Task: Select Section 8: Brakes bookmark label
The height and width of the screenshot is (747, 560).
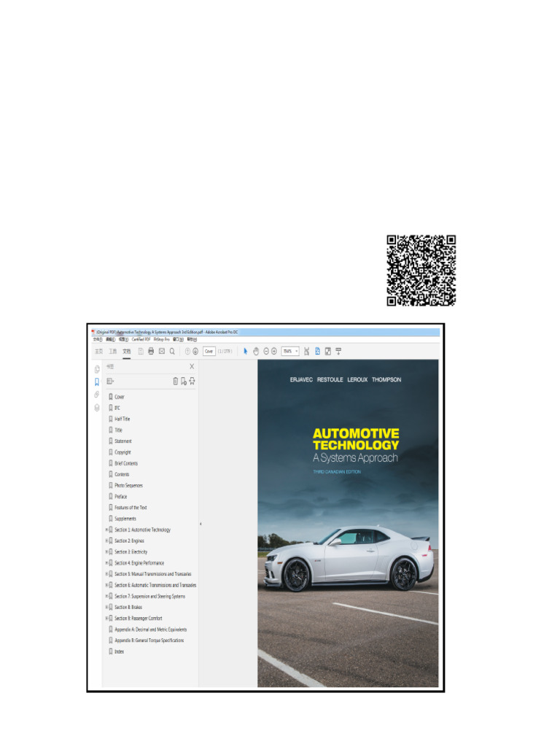Action: pos(128,607)
